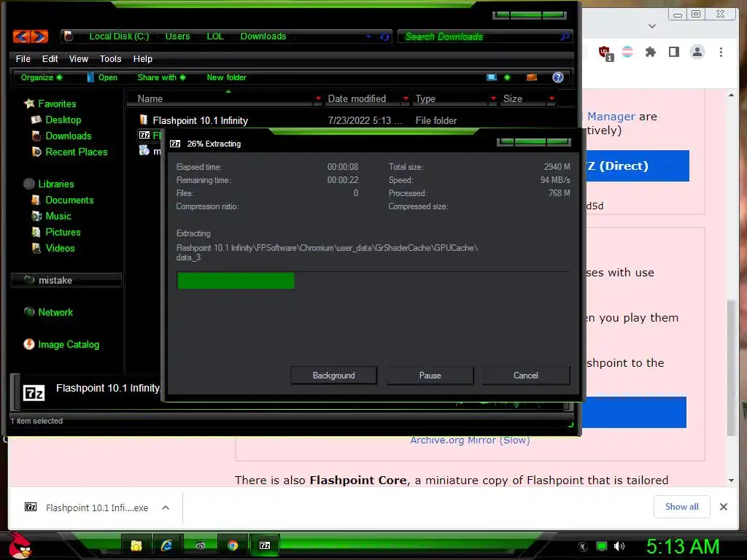Select the file icon in the third row

point(144,150)
